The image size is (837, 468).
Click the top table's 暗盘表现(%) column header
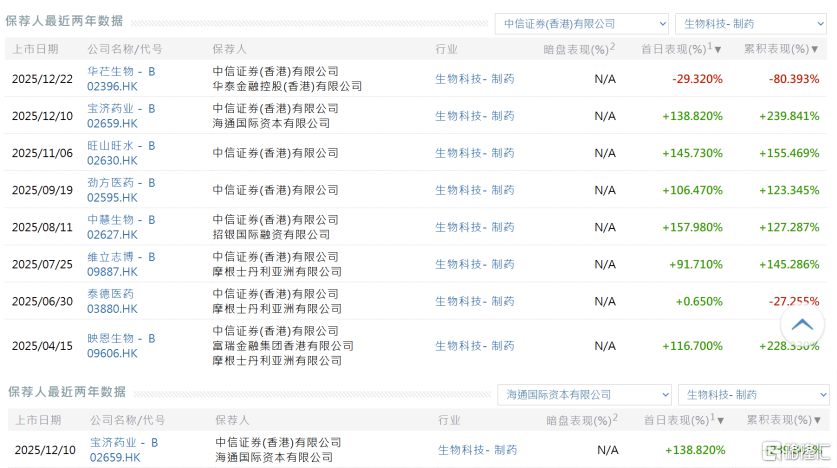coord(579,49)
